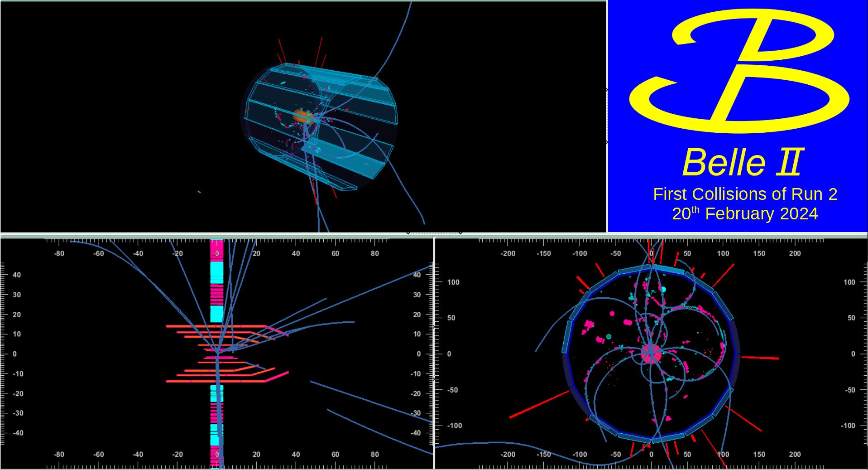Image resolution: width=868 pixels, height=470 pixels.
Task: Click the 100 label on the rightmost vertical axis
Action: [x=850, y=282]
